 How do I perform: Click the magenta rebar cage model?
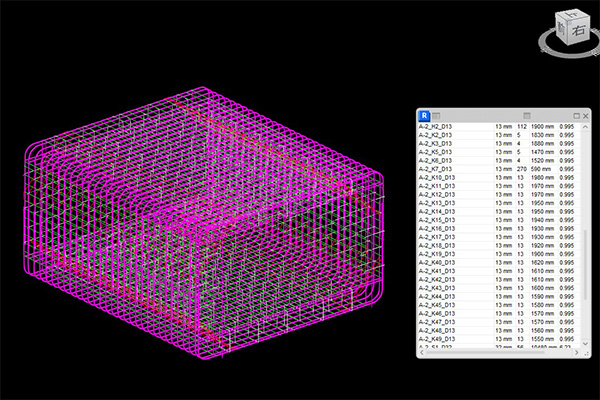(204, 224)
